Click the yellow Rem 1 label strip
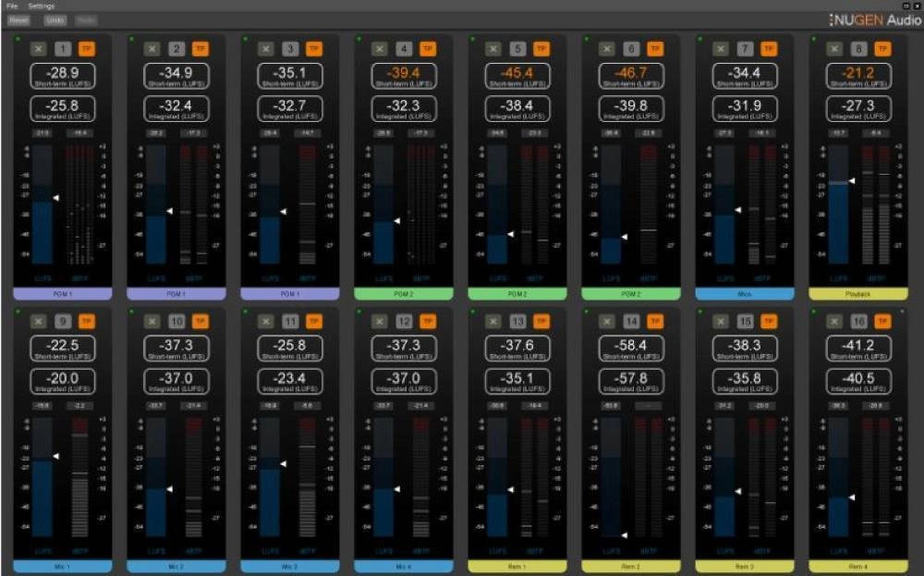The width and height of the screenshot is (924, 576). coord(517,567)
